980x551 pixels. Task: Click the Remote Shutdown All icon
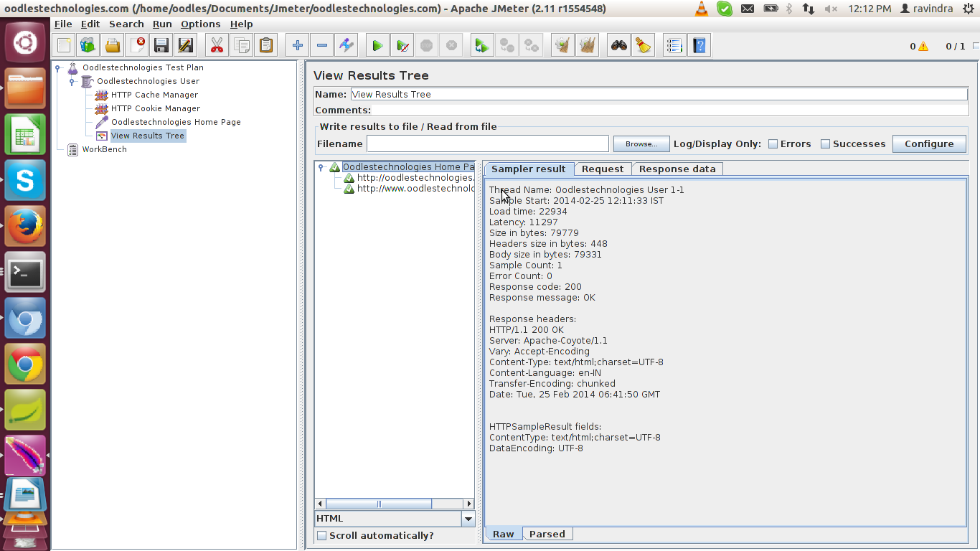click(x=532, y=46)
